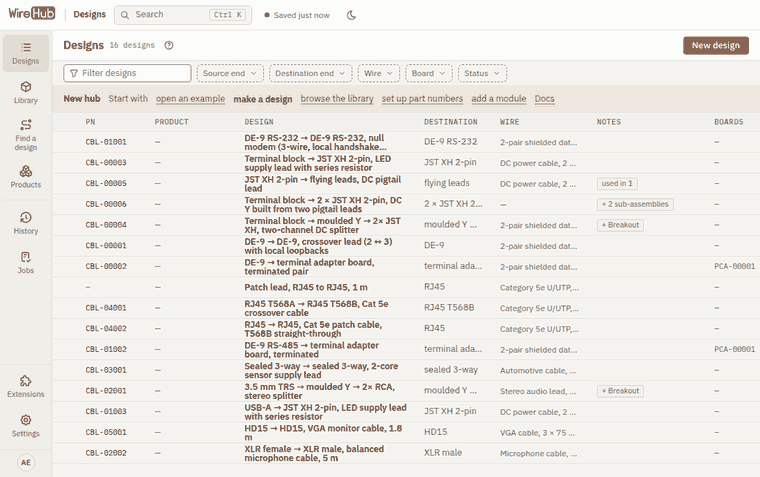760x477 pixels.
Task: Open DE-9 crossover lead with local loopbacks
Action: click(x=318, y=246)
